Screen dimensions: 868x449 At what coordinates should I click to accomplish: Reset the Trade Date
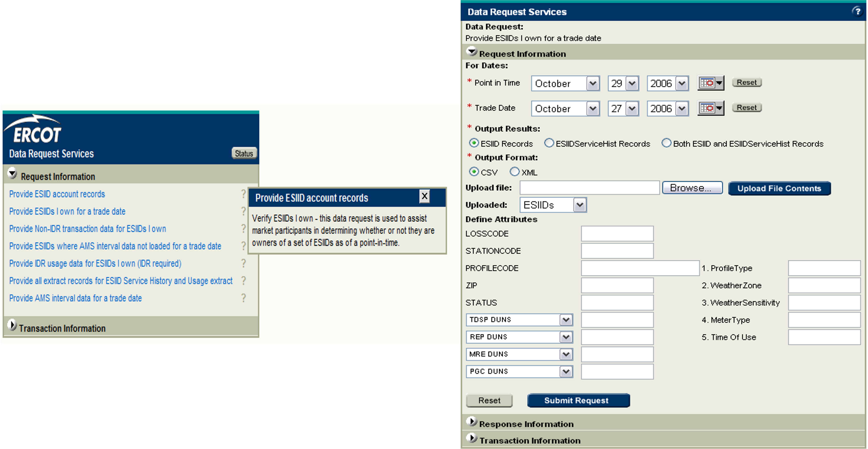click(747, 108)
